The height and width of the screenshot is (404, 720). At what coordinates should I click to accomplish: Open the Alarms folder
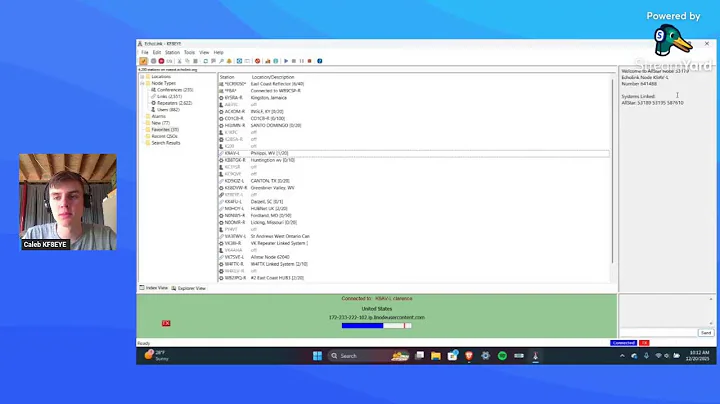[158, 117]
